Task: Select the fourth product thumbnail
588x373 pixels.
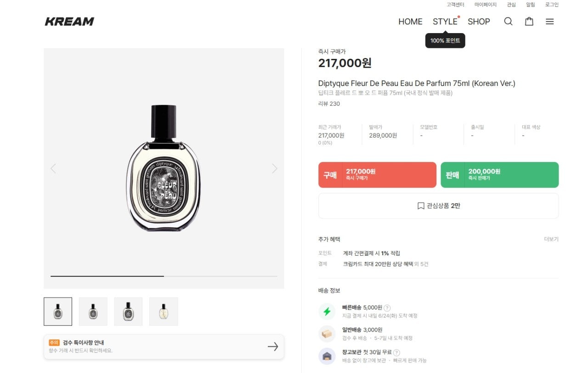Action: coord(164,311)
